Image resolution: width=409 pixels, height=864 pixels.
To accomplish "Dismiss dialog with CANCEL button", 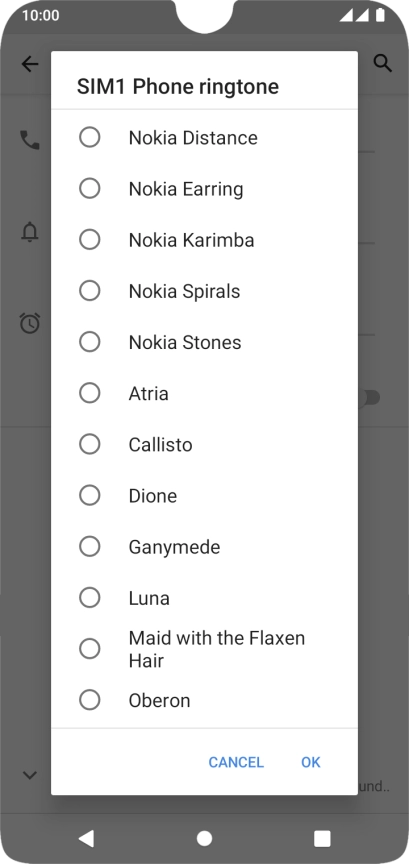I will pyautogui.click(x=236, y=762).
